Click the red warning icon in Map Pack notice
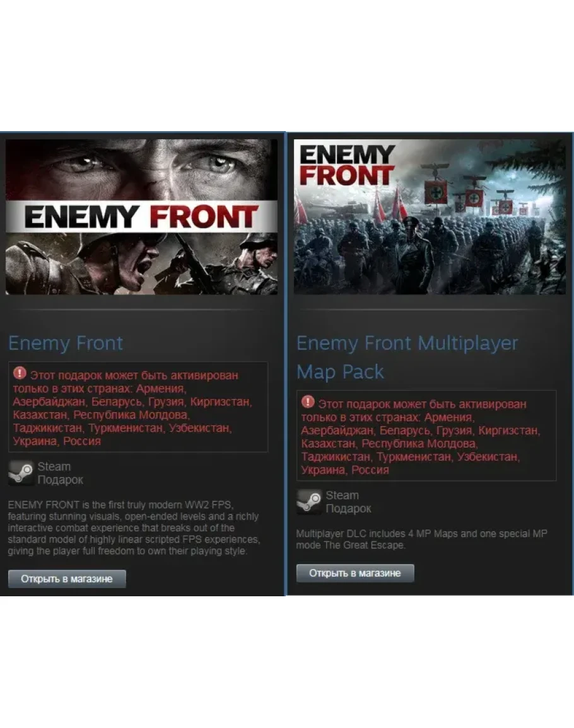Screen dimensions: 574x728 point(308,402)
